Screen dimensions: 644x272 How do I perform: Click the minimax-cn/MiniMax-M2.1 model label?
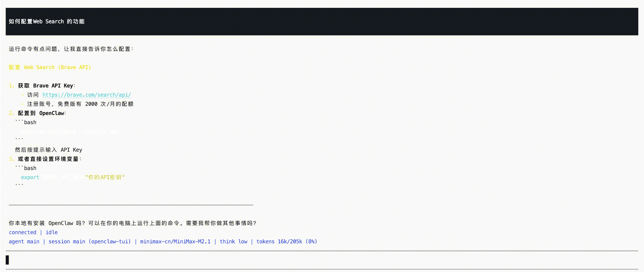(x=175, y=241)
